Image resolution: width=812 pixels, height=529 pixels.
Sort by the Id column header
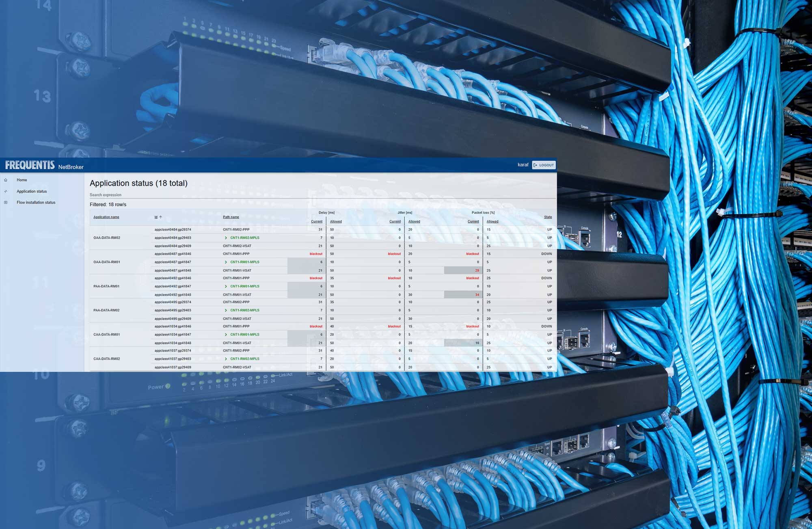156,217
